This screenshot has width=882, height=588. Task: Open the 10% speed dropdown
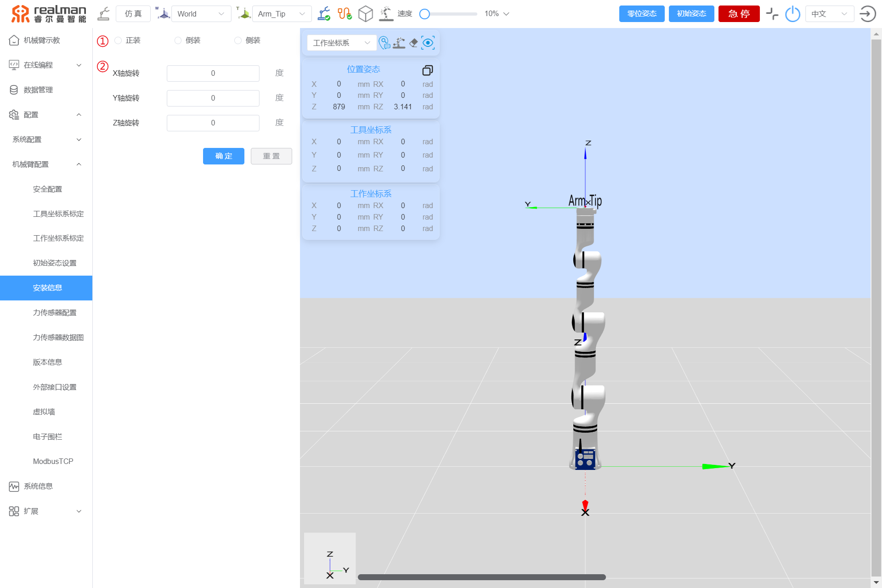497,14
